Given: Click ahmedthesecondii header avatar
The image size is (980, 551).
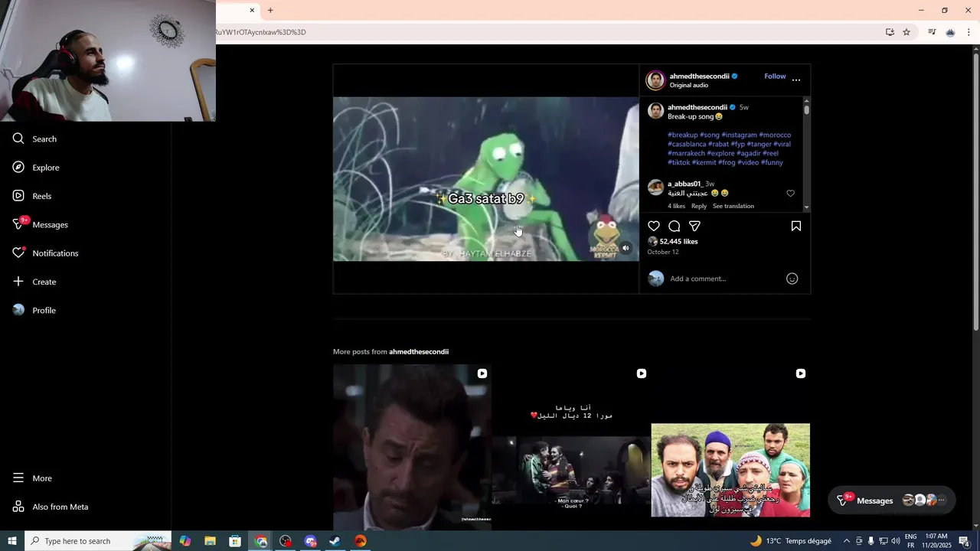Looking at the screenshot, I should point(655,80).
